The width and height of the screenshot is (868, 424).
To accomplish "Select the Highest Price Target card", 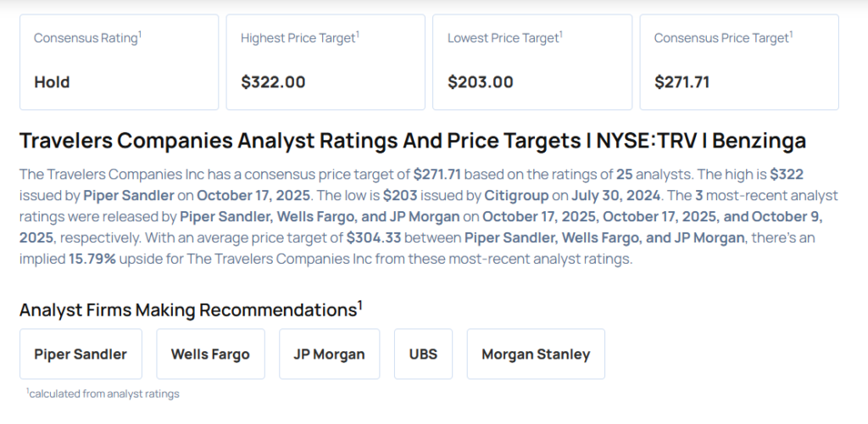I will point(325,62).
